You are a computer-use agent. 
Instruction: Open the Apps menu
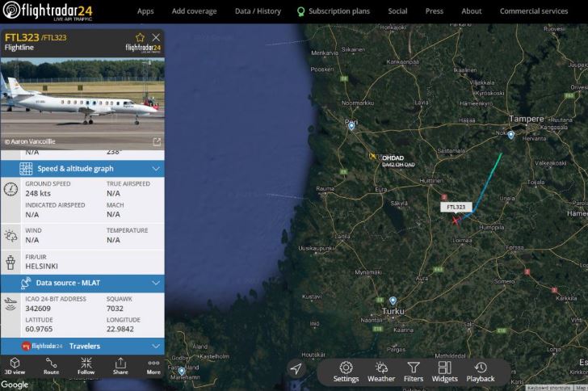pyautogui.click(x=145, y=11)
